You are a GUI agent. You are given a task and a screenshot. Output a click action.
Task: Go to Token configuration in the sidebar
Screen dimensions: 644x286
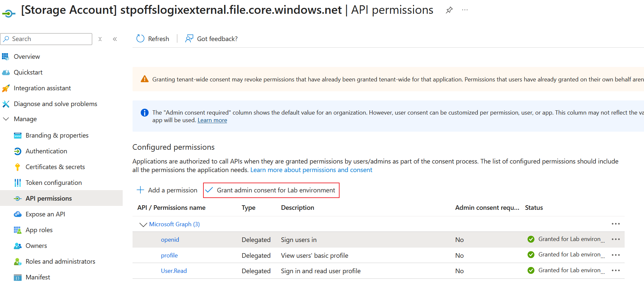[53, 183]
